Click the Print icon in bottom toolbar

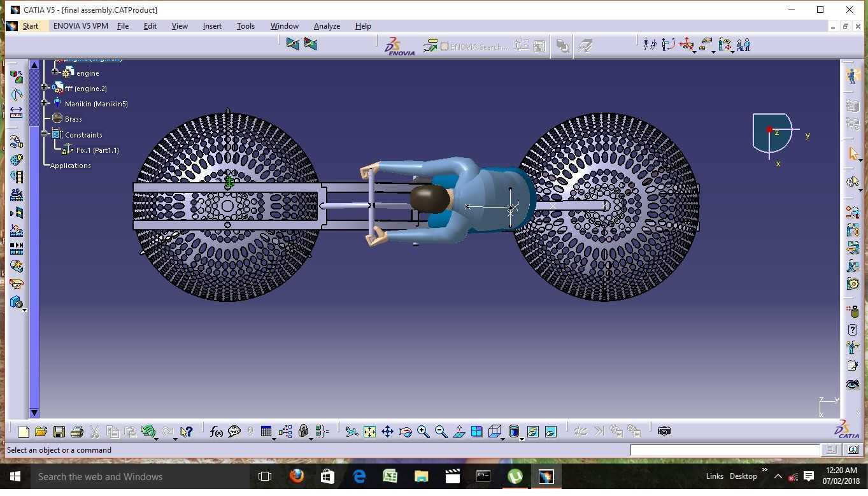pos(77,432)
